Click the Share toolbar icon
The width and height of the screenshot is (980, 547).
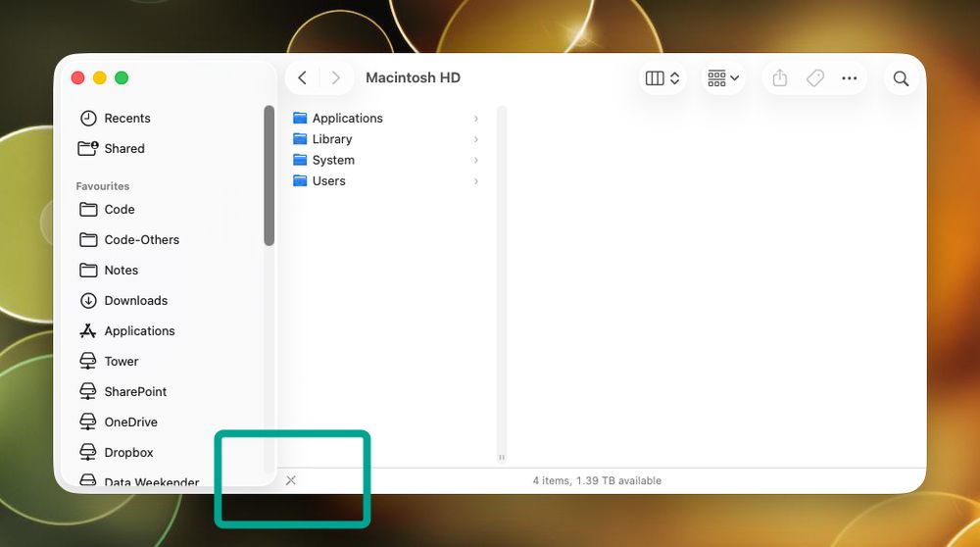779,78
